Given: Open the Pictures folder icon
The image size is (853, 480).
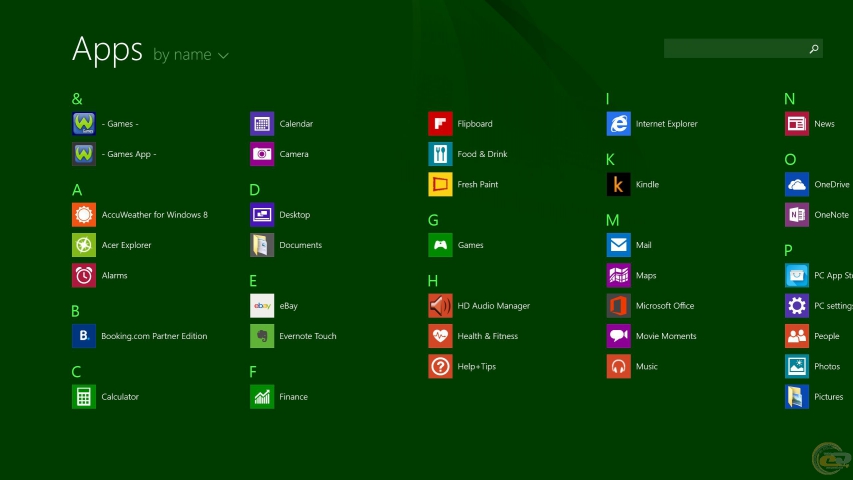Looking at the screenshot, I should click(x=797, y=397).
